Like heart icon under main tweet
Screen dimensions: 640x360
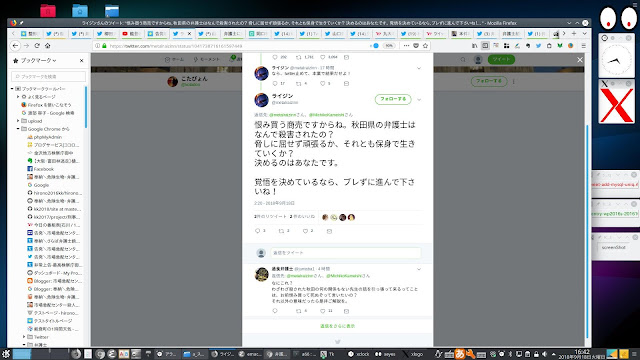click(305, 231)
